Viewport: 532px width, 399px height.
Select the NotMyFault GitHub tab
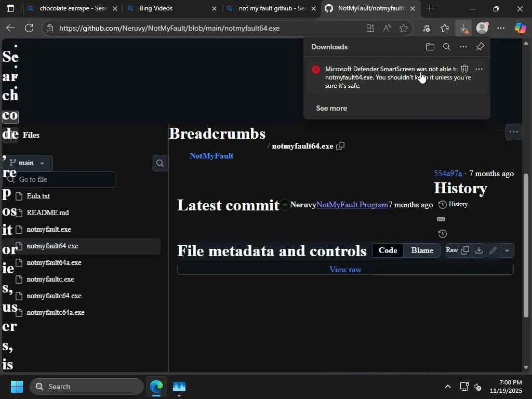(x=370, y=8)
